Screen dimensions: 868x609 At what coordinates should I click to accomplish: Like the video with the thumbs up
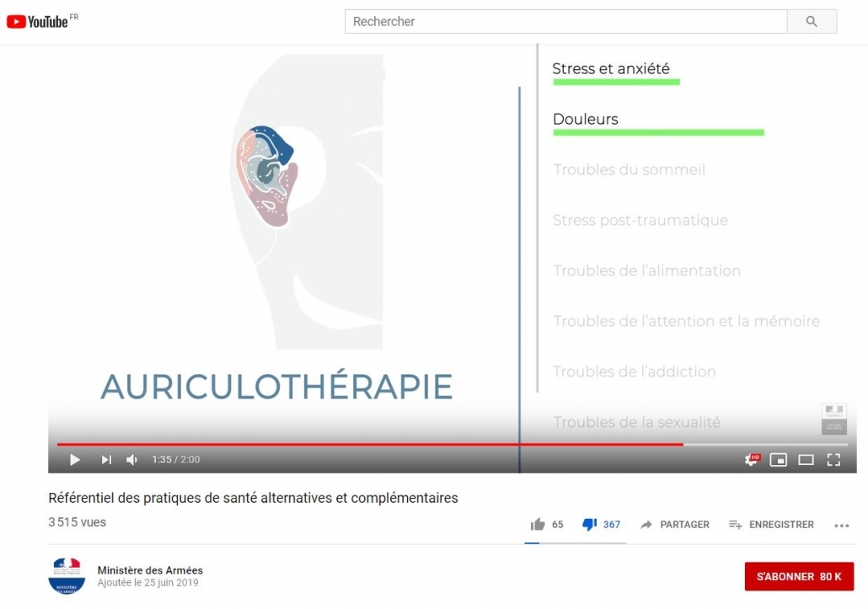click(x=538, y=525)
